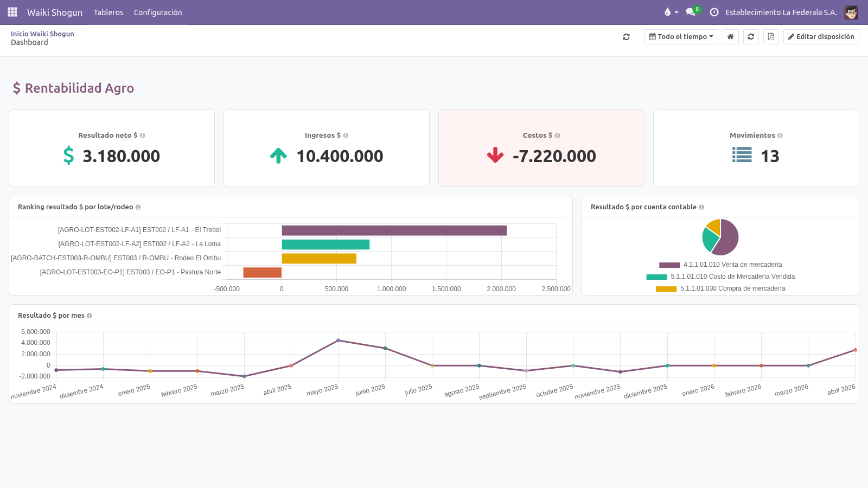Click info icon beside Costos $

pos(557,136)
